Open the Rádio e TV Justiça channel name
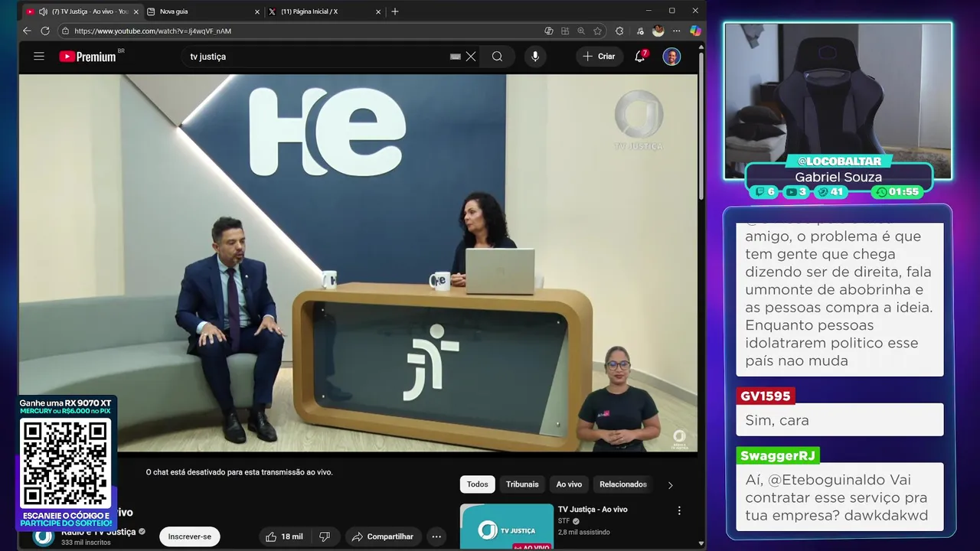This screenshot has width=980, height=551. tap(99, 532)
